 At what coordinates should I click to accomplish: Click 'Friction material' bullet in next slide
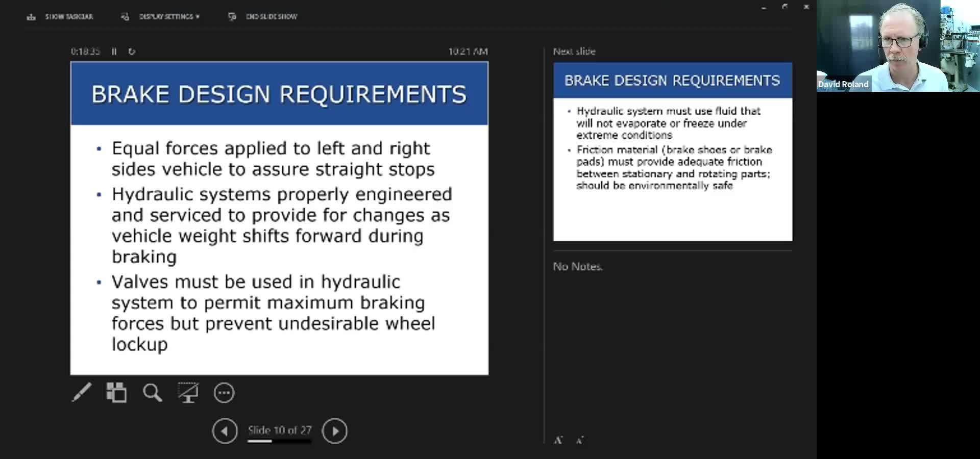pos(674,167)
